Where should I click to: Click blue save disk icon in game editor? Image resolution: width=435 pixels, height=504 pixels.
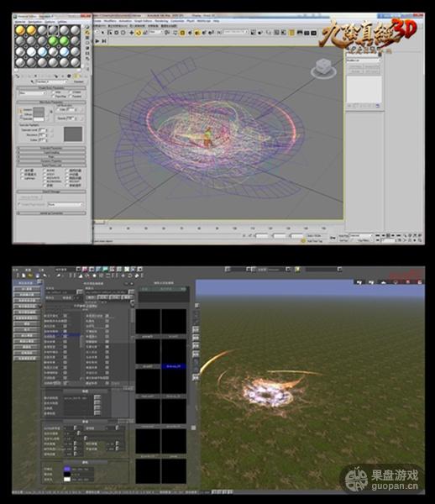pos(38,276)
